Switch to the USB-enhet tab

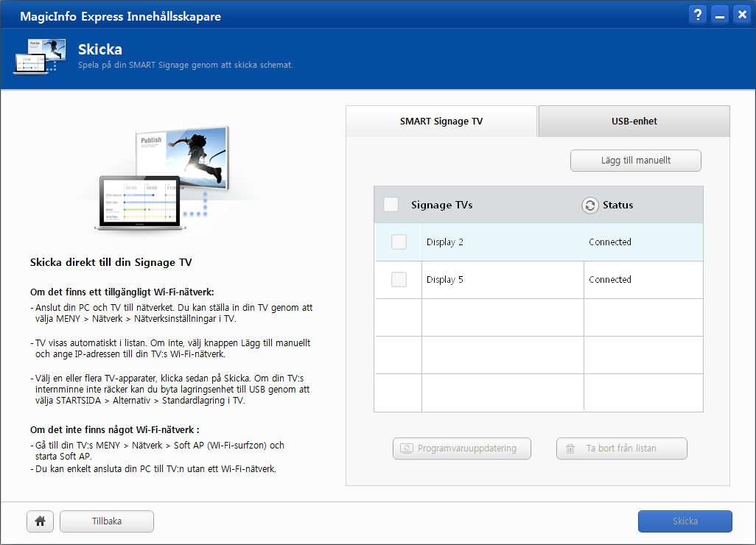tap(634, 122)
